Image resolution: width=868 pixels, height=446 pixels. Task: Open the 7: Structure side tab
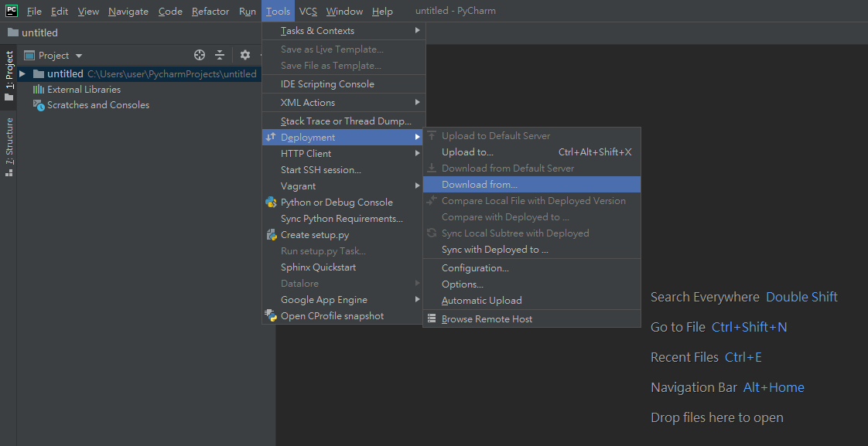tap(9, 147)
